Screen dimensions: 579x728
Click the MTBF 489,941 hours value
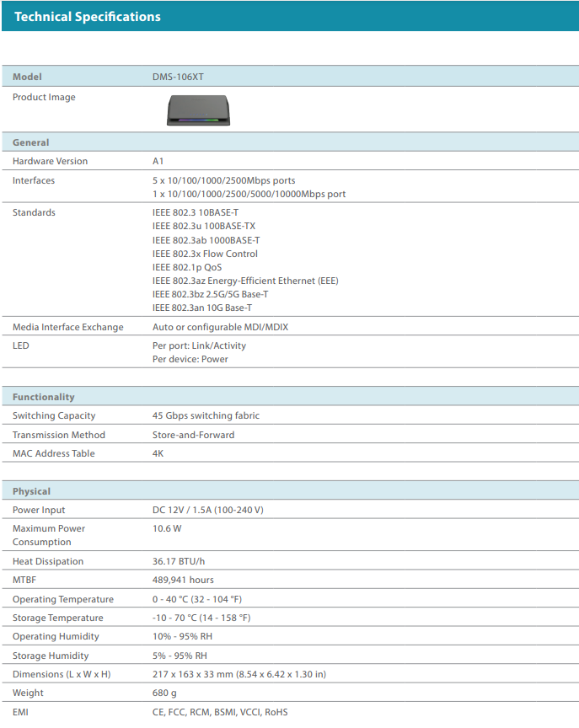[183, 580]
